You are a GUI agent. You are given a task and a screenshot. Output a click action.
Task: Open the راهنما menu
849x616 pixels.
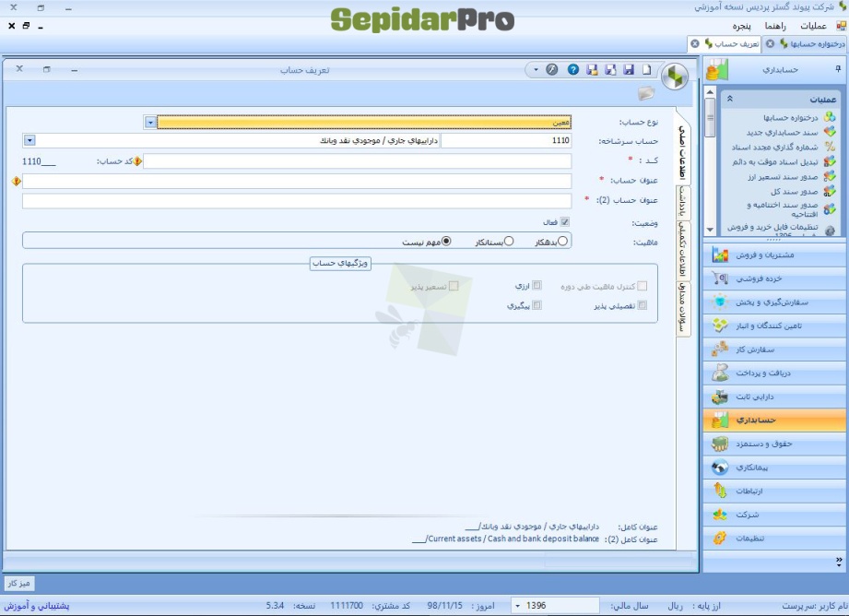click(x=775, y=26)
